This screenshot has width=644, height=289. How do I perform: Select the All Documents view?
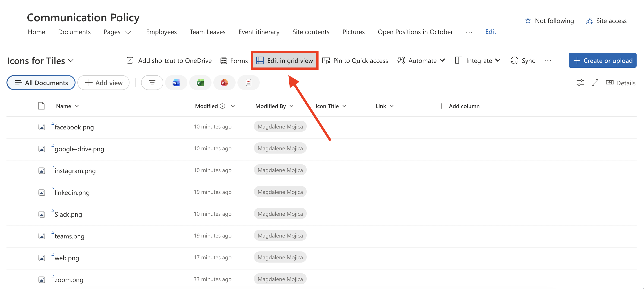(x=41, y=83)
